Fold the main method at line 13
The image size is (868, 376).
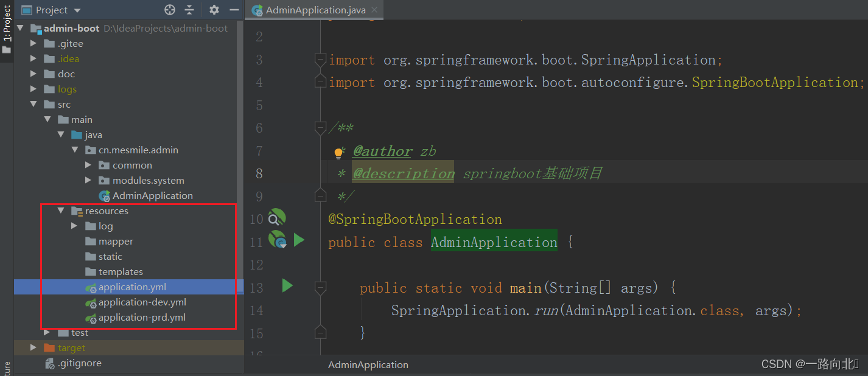(x=320, y=287)
